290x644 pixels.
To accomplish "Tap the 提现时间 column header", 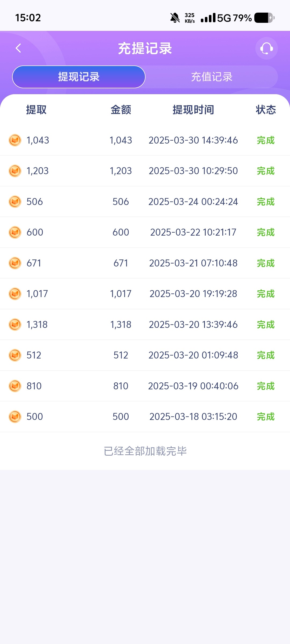I will pos(193,110).
